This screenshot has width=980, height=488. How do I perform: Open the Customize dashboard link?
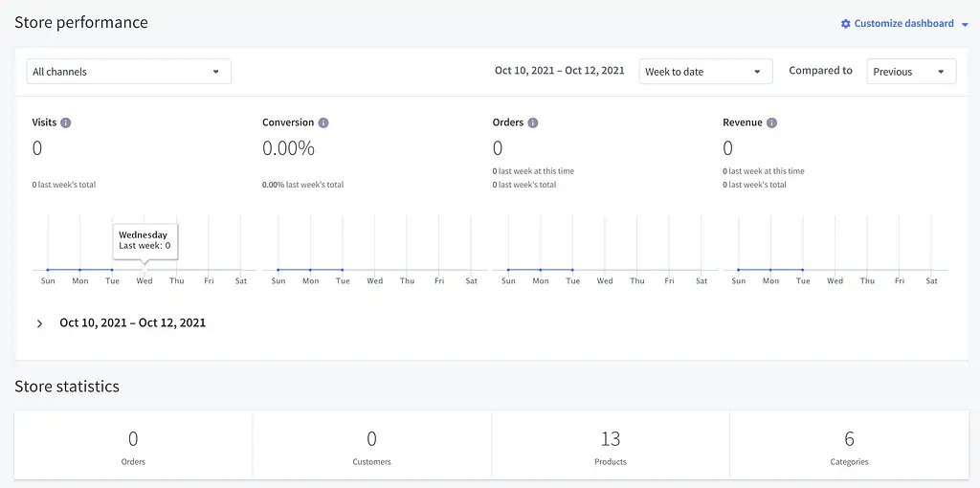(903, 24)
